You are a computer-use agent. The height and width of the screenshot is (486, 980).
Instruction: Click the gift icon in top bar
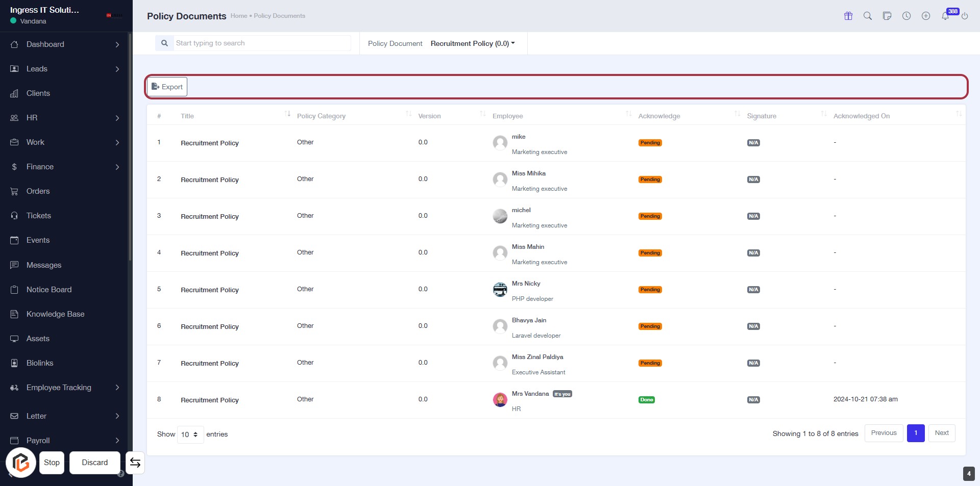pyautogui.click(x=848, y=16)
